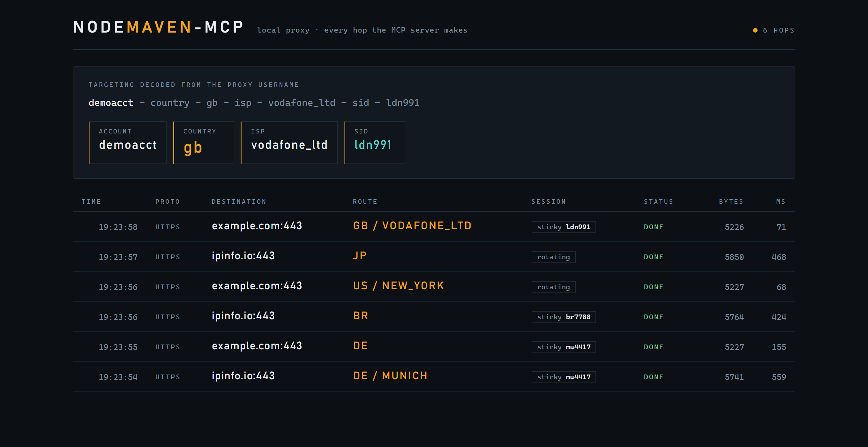
Task: Click the bytes value 5850
Action: click(x=734, y=257)
